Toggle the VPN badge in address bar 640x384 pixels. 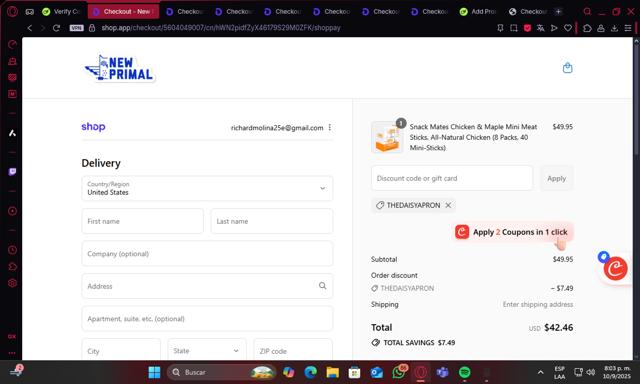coord(76,28)
